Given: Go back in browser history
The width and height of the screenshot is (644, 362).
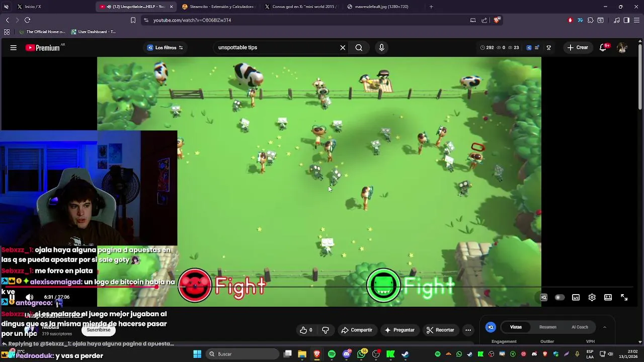Looking at the screenshot, I should click(x=7, y=20).
